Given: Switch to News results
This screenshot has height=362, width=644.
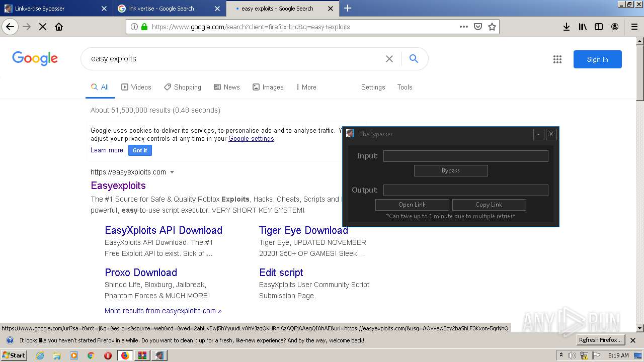Looking at the screenshot, I should tap(227, 87).
